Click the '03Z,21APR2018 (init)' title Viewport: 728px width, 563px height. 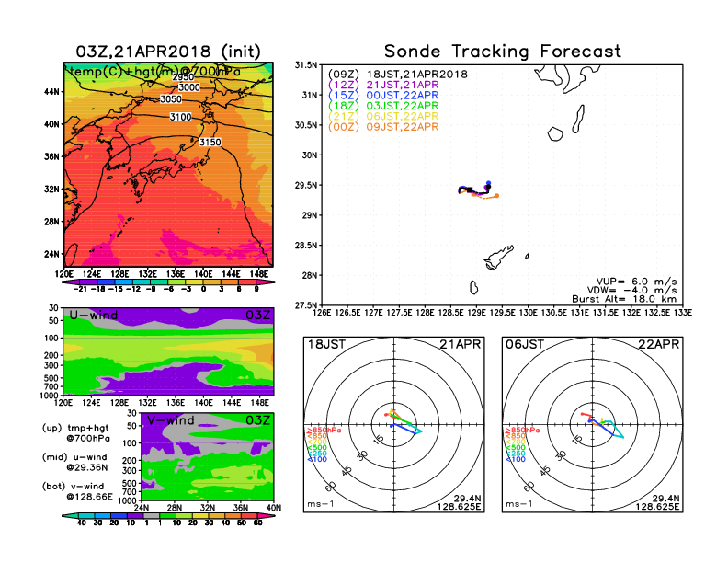168,52
